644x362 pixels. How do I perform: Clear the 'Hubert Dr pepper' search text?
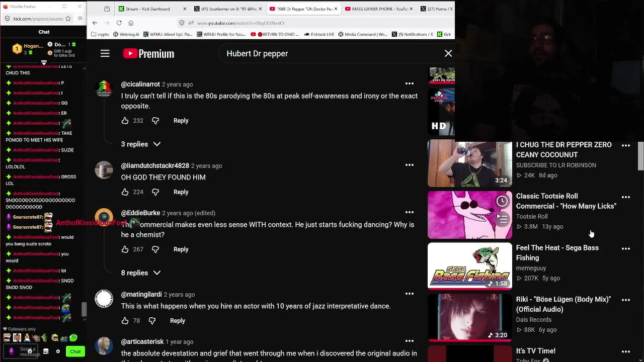point(448,53)
